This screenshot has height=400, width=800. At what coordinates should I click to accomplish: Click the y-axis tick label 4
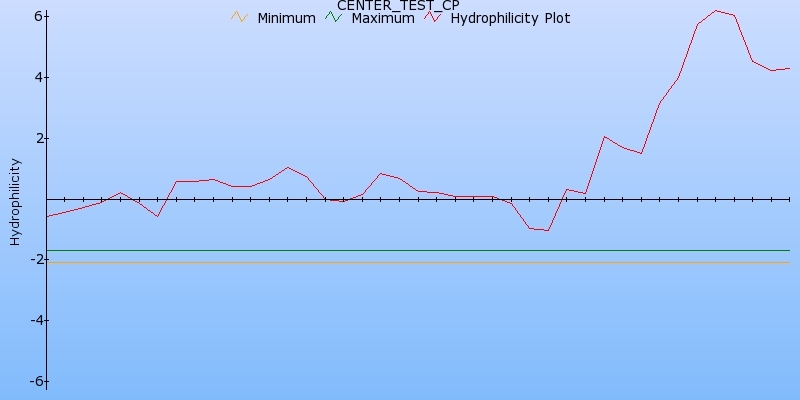37,77
